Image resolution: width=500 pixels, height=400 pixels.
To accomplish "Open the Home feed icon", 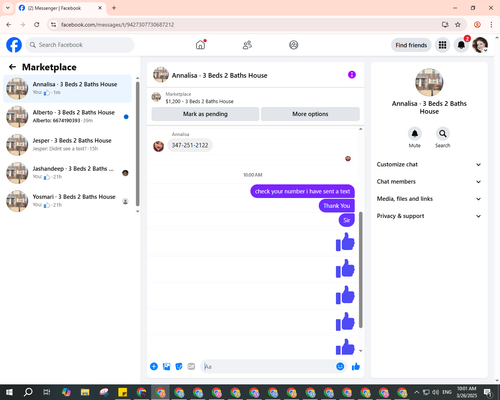I will pyautogui.click(x=200, y=45).
